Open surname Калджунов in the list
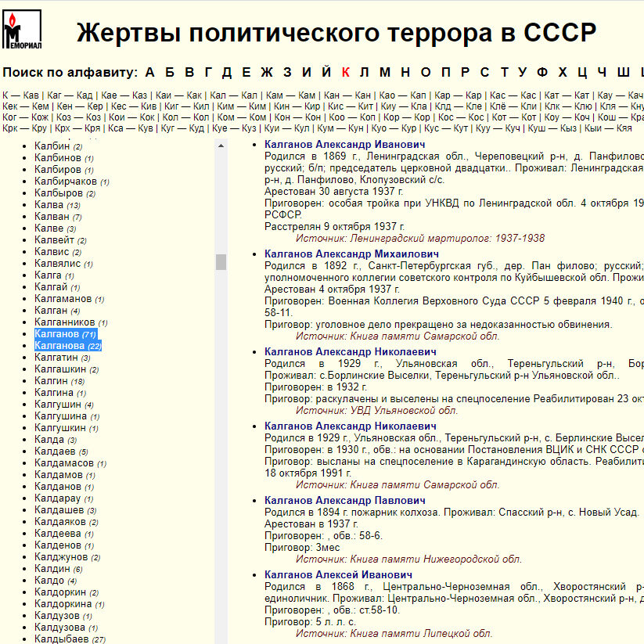644x644 pixels. (61, 558)
